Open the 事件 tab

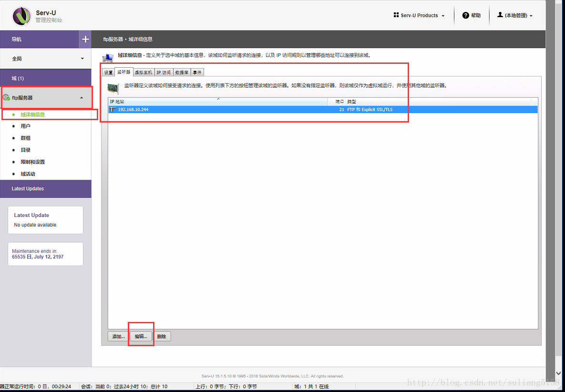[x=197, y=72]
